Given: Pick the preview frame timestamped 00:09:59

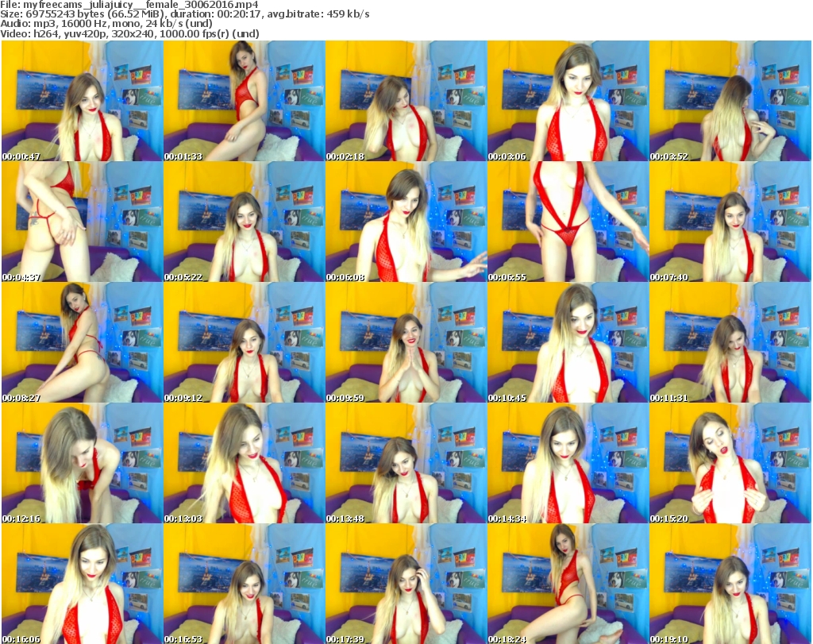Looking at the screenshot, I should coord(406,343).
